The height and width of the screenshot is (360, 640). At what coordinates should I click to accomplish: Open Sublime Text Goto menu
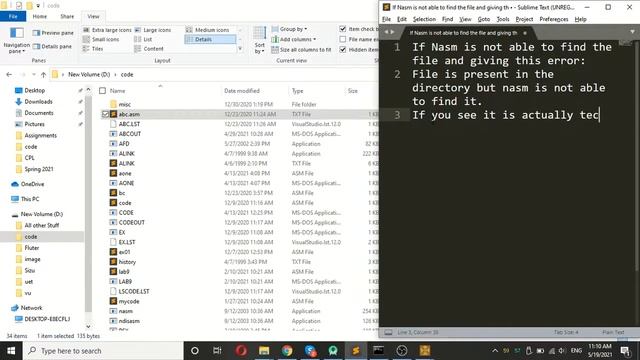click(484, 19)
